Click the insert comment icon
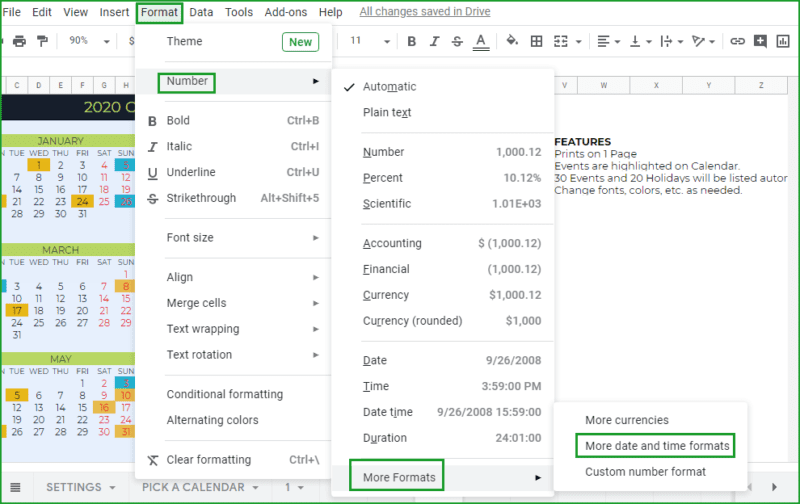The height and width of the screenshot is (504, 800). point(761,41)
